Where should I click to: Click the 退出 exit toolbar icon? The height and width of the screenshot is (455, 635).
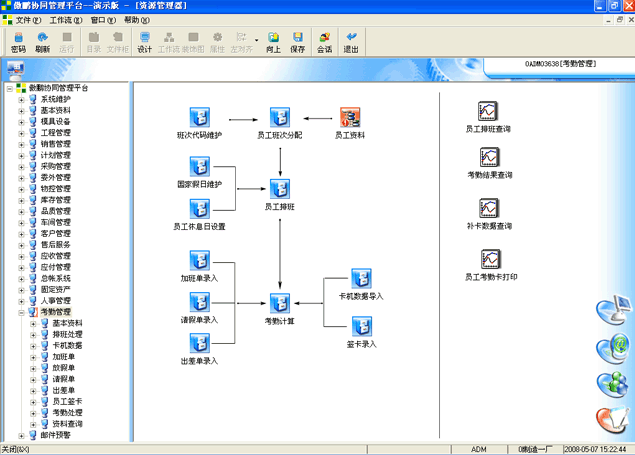pos(352,41)
